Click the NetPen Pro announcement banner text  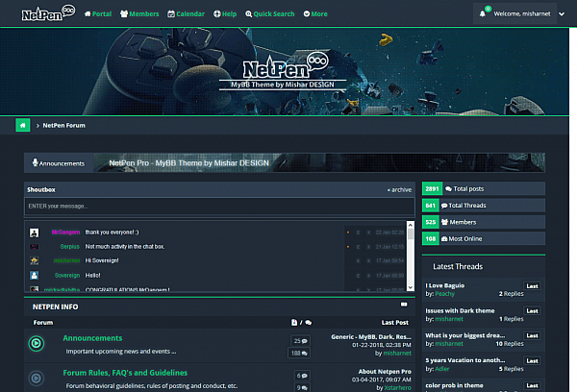188,163
